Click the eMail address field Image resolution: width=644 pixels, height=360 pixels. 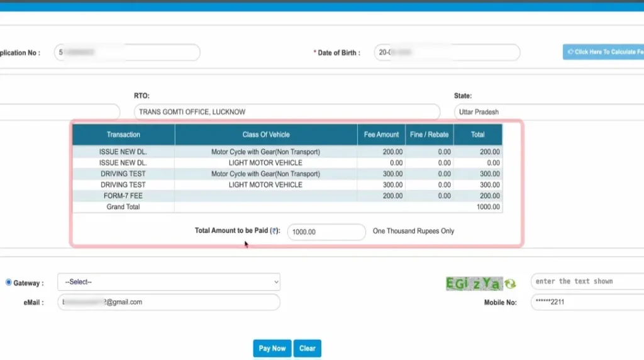click(169, 302)
